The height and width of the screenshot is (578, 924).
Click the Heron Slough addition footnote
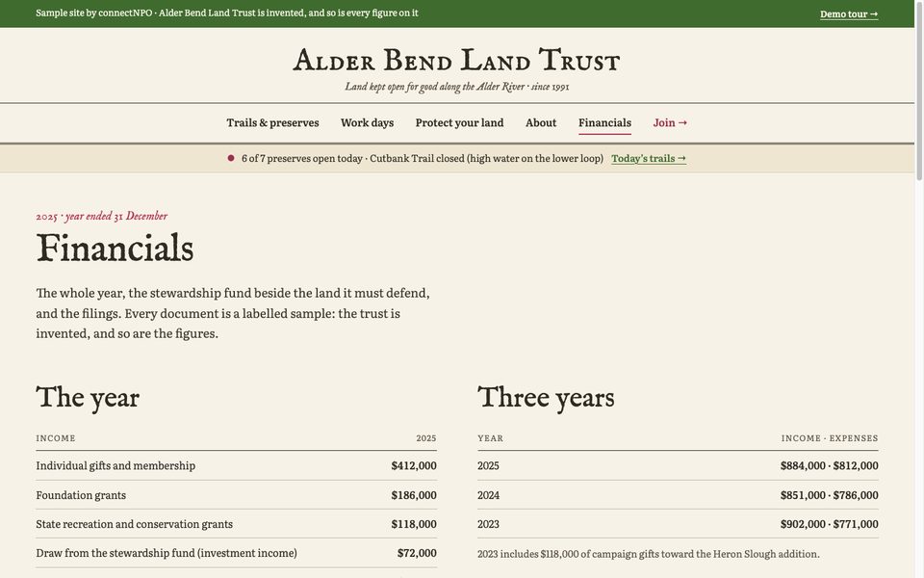click(648, 555)
